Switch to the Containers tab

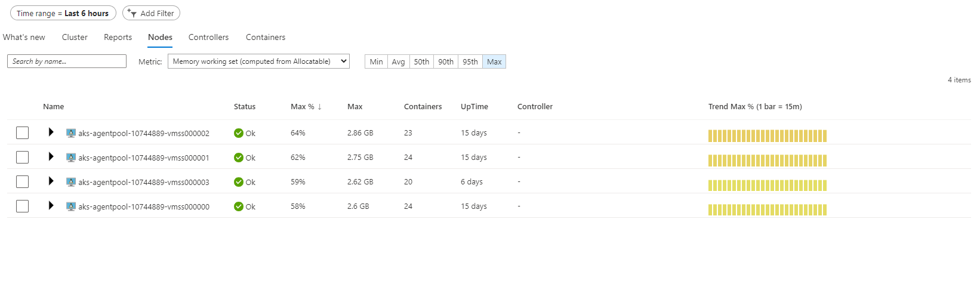tap(266, 37)
